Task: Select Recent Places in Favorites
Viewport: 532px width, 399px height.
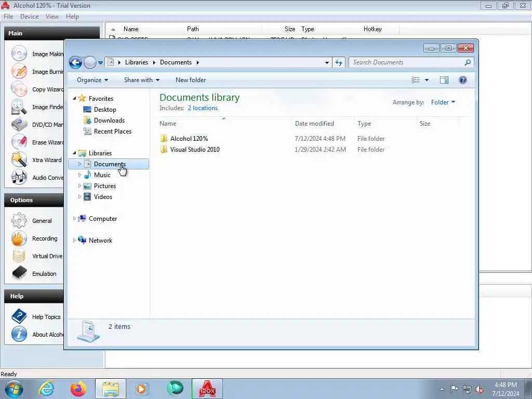Action: point(108,131)
